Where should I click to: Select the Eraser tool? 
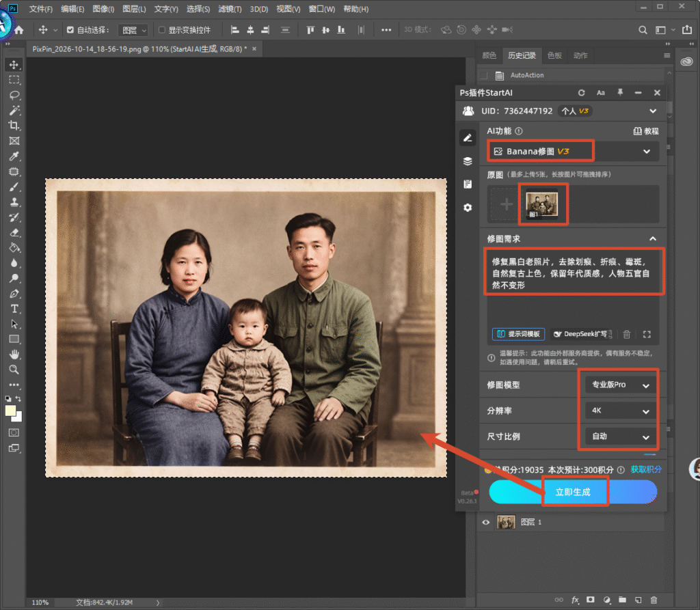(x=14, y=232)
